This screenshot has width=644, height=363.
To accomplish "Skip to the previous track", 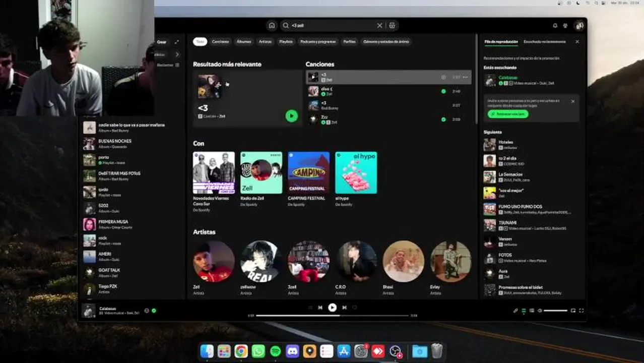I will coord(320,308).
